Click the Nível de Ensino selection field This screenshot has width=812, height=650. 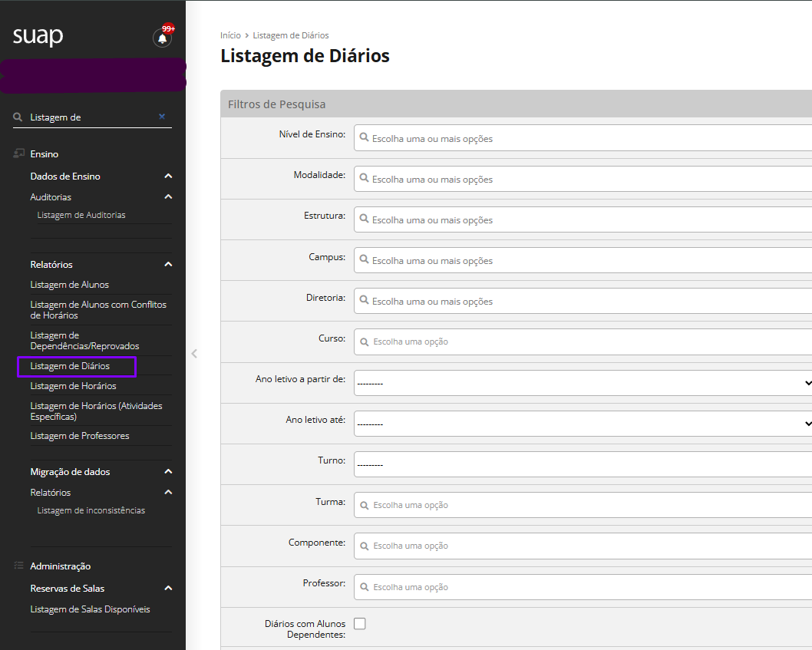[x=583, y=138]
